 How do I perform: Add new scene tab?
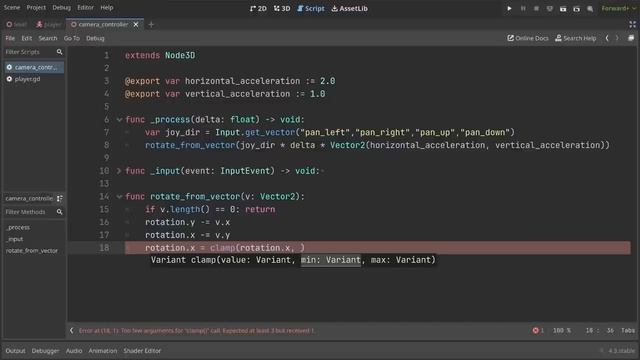[151, 24]
